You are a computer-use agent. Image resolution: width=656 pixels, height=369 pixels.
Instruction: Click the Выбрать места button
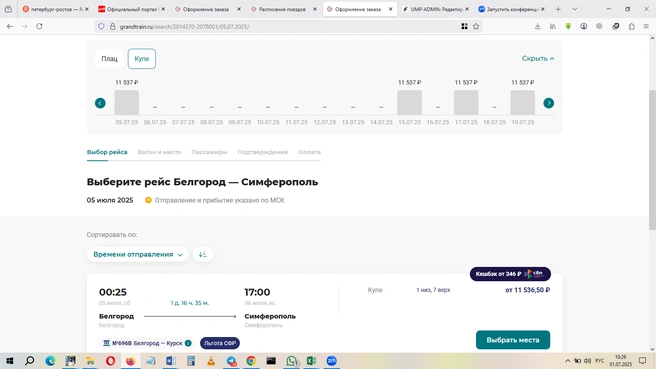point(513,340)
